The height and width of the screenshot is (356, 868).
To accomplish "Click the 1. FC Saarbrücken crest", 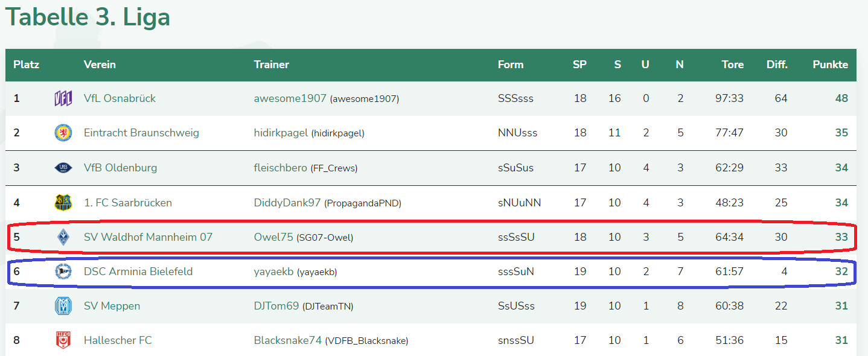I will point(63,203).
